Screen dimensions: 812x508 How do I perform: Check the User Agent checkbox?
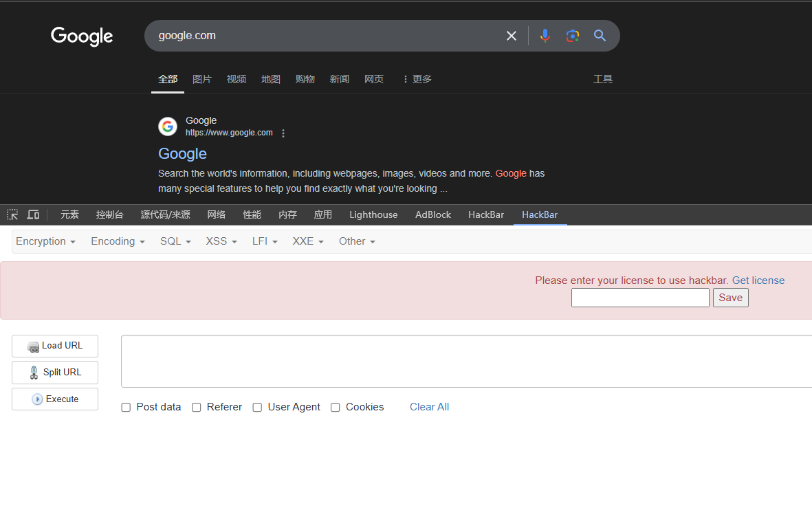(257, 408)
